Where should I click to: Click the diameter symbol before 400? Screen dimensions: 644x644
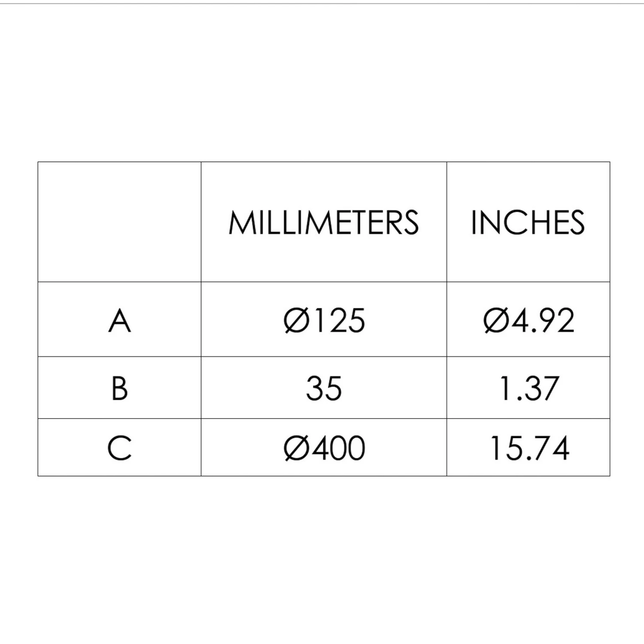(296, 449)
